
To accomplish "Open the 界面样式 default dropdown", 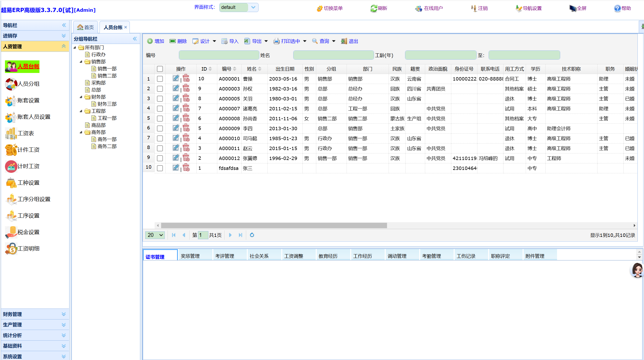I will pos(253,7).
